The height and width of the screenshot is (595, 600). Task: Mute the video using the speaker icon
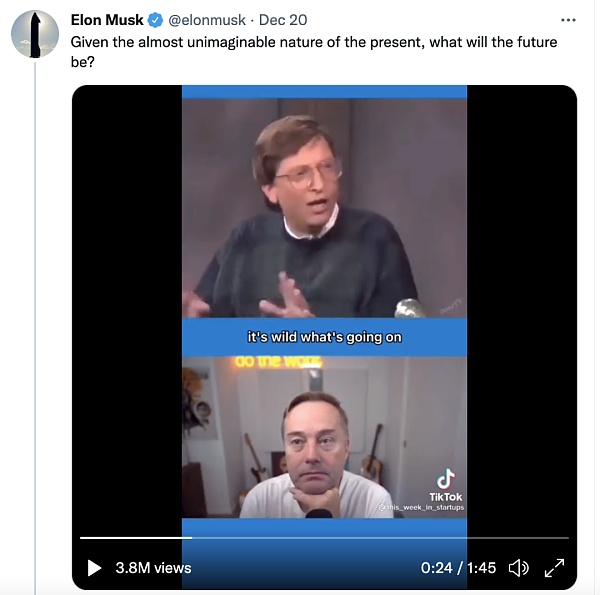[518, 568]
